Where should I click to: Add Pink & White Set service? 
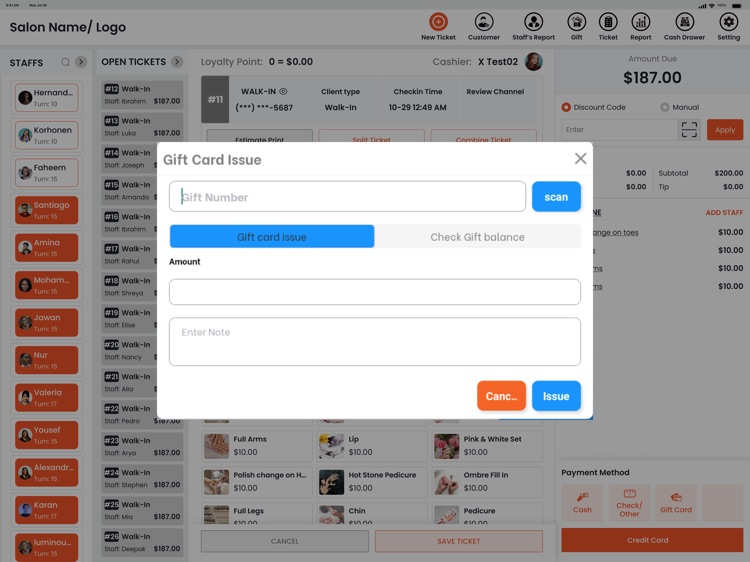point(487,446)
